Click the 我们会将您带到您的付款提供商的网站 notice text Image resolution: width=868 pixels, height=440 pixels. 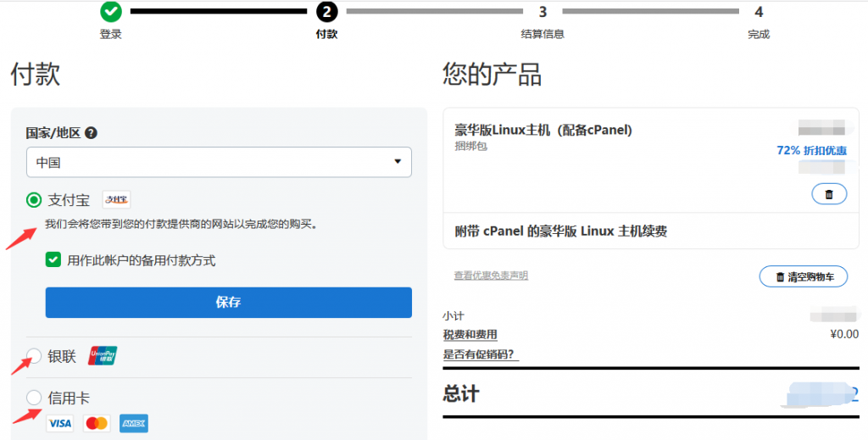[x=182, y=225]
